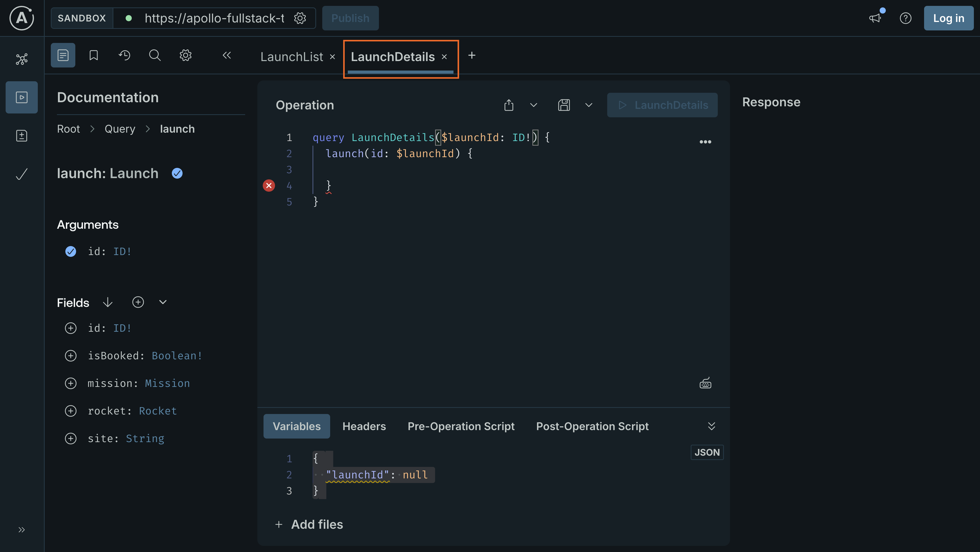Add the mission field to the query
The height and width of the screenshot is (552, 980).
[x=71, y=383]
